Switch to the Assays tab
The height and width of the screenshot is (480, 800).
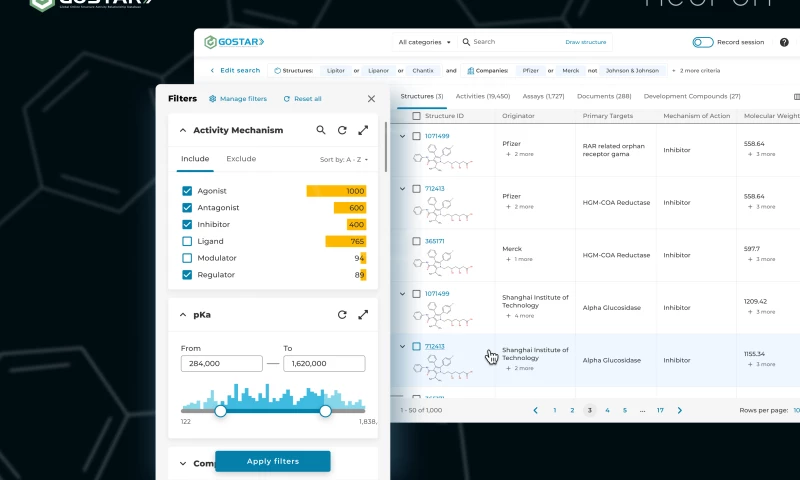click(543, 96)
